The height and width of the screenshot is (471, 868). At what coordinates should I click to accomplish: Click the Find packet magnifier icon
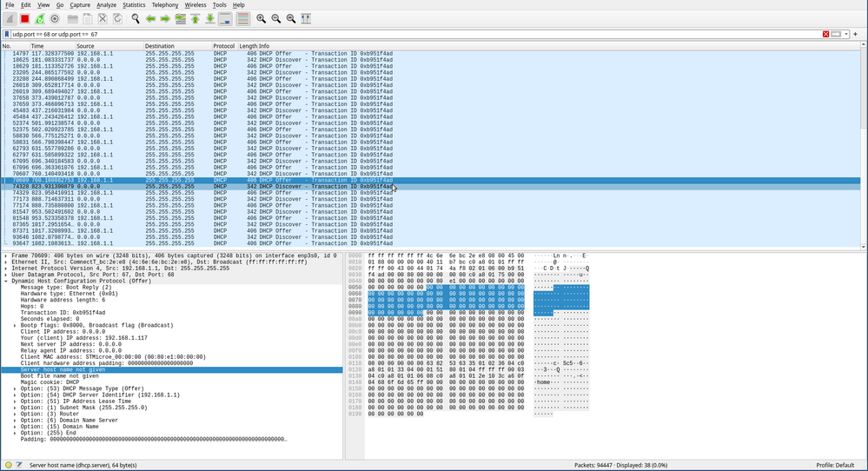pyautogui.click(x=135, y=18)
